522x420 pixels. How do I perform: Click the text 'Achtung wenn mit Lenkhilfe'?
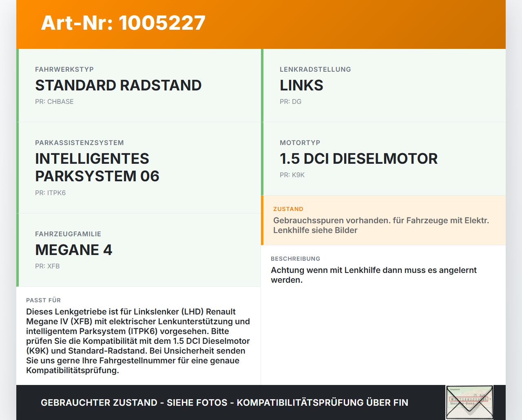click(x=374, y=275)
